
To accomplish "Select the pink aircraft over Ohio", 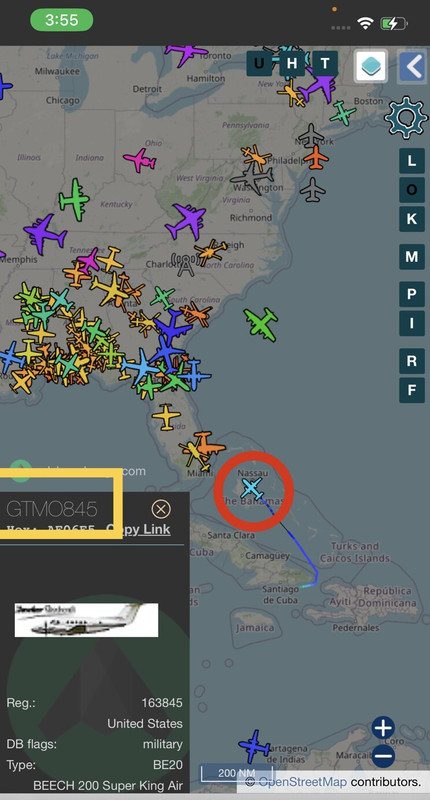I will [140, 161].
